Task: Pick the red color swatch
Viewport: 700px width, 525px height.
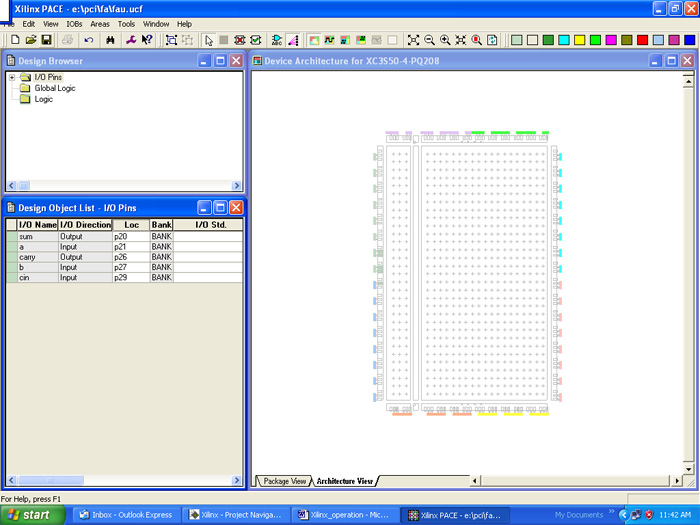Action: pos(643,40)
